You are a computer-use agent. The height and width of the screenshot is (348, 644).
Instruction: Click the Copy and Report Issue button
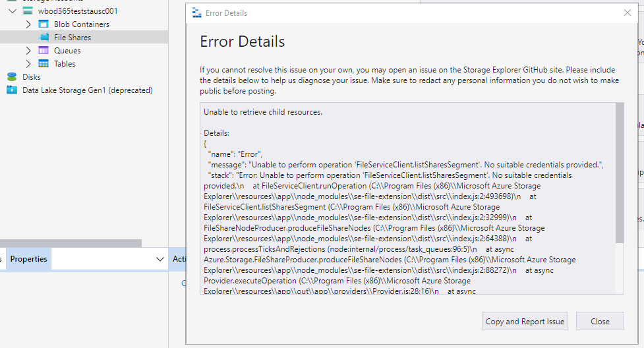click(x=525, y=321)
